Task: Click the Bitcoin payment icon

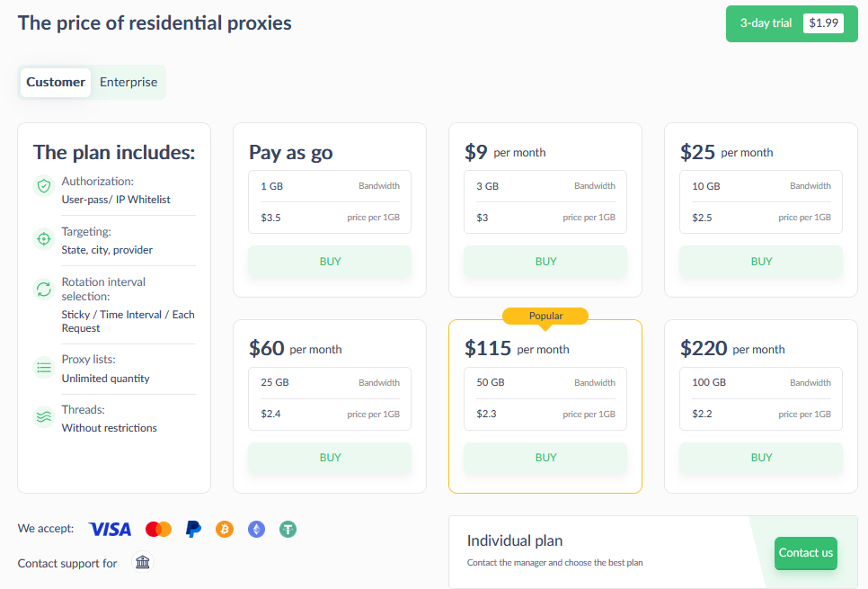Action: click(225, 529)
